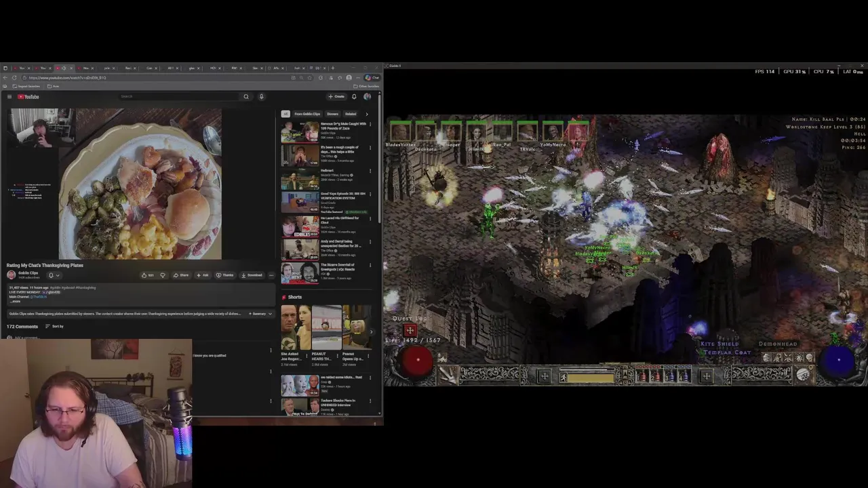This screenshot has width=868, height=488.
Task: Click the Goblin Clips channel avatar
Action: (11, 274)
